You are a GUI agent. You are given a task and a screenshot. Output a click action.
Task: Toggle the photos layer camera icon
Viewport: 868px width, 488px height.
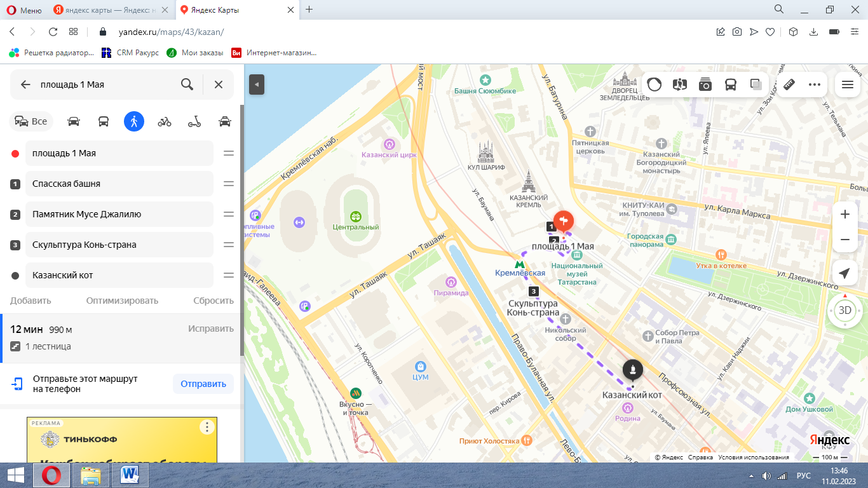705,85
